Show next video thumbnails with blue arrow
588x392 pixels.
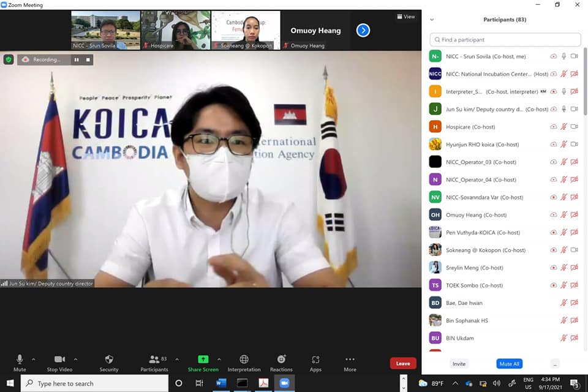pyautogui.click(x=363, y=31)
